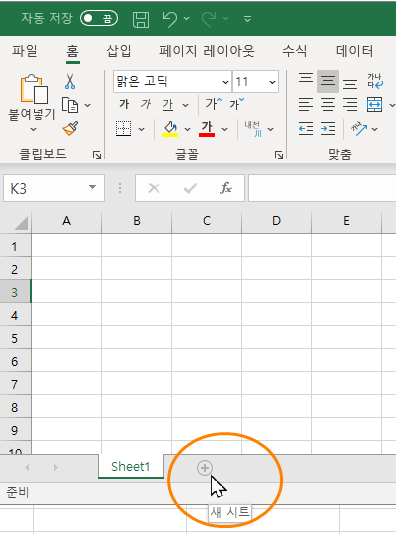Open the Borders options dropdown arrow

141,129
